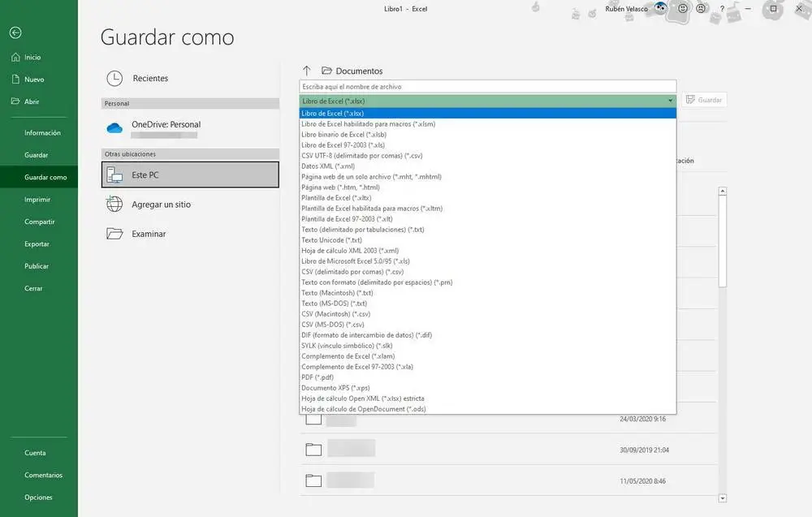Open Opciones at sidebar bottom

tap(38, 498)
